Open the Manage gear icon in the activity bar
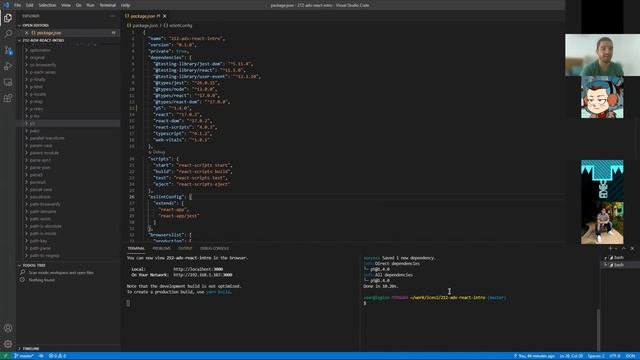Screen dimensions: 640x360 8,344
